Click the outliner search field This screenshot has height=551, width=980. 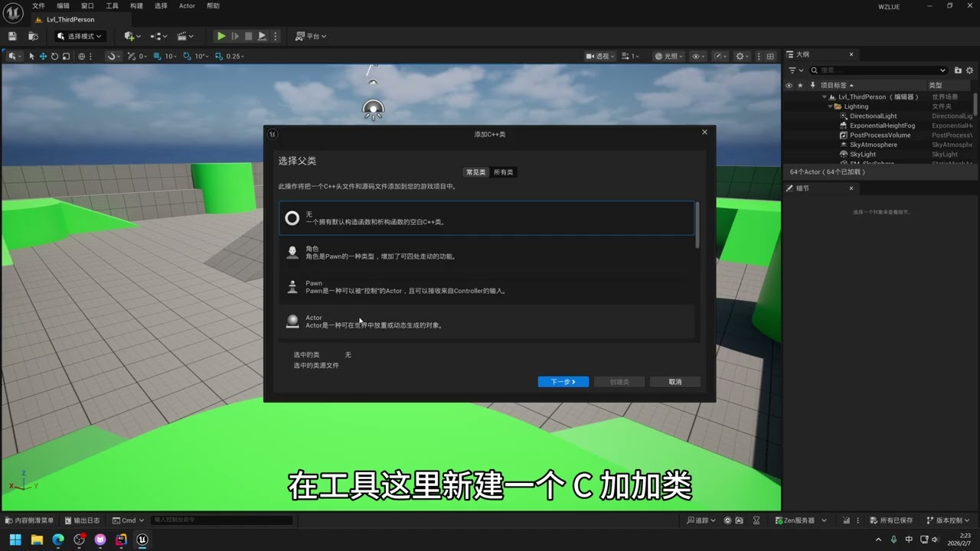coord(878,70)
